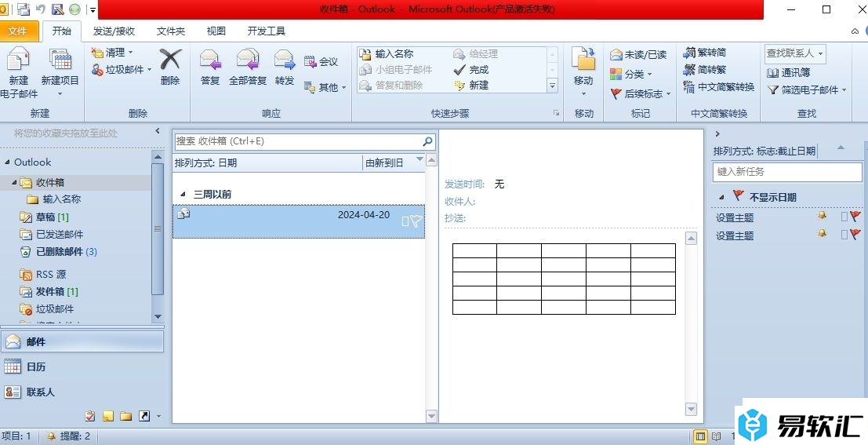This screenshot has height=445, width=868.
Task: Open tasks icon in navigation bottom bar
Action: coord(90,416)
